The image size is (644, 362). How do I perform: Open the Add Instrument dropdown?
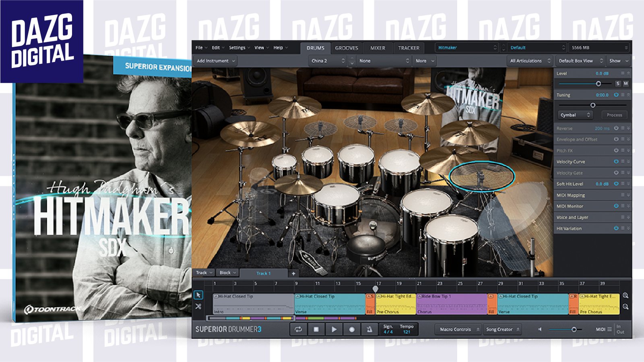[x=215, y=61]
